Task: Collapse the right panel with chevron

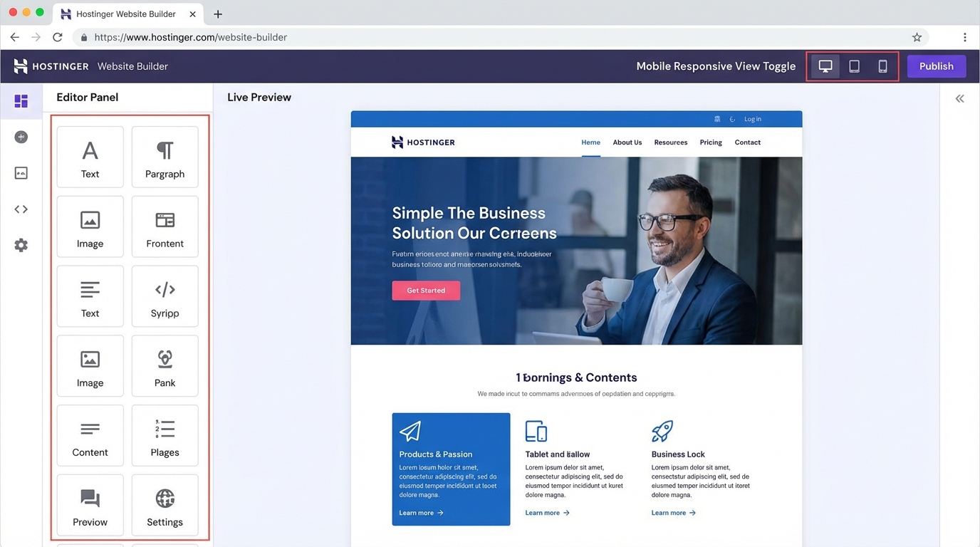Action: 959,98
